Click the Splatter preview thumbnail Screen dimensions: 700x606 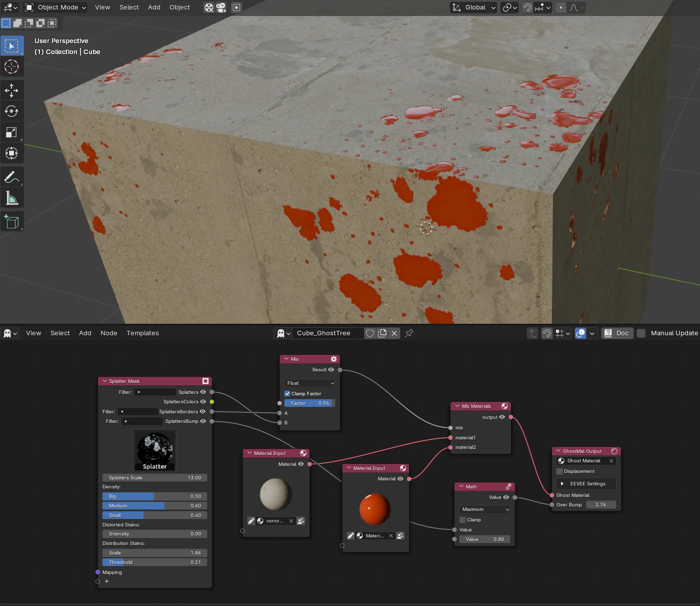155,450
